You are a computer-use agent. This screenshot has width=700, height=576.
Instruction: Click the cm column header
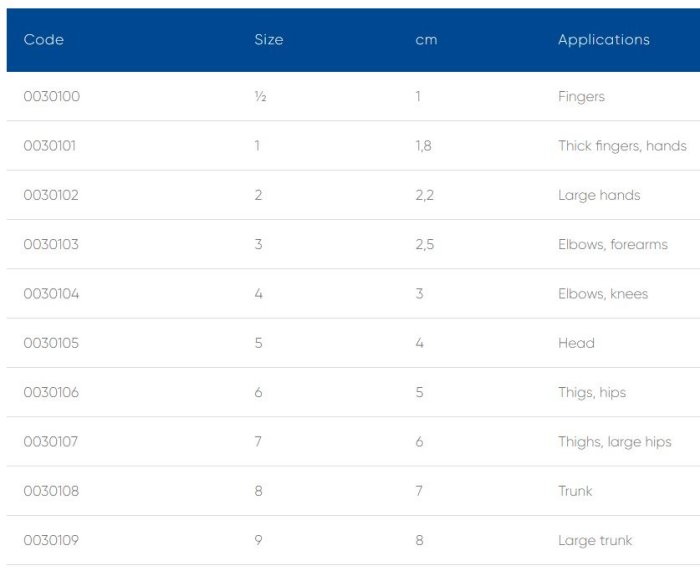426,40
